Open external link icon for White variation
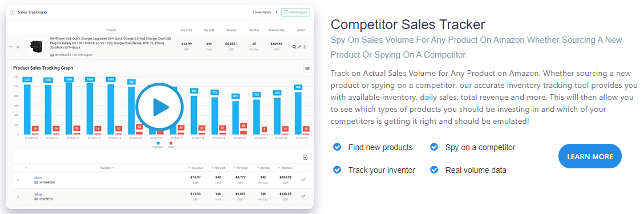Image resolution: width=644 pixels, height=214 pixels. (303, 196)
